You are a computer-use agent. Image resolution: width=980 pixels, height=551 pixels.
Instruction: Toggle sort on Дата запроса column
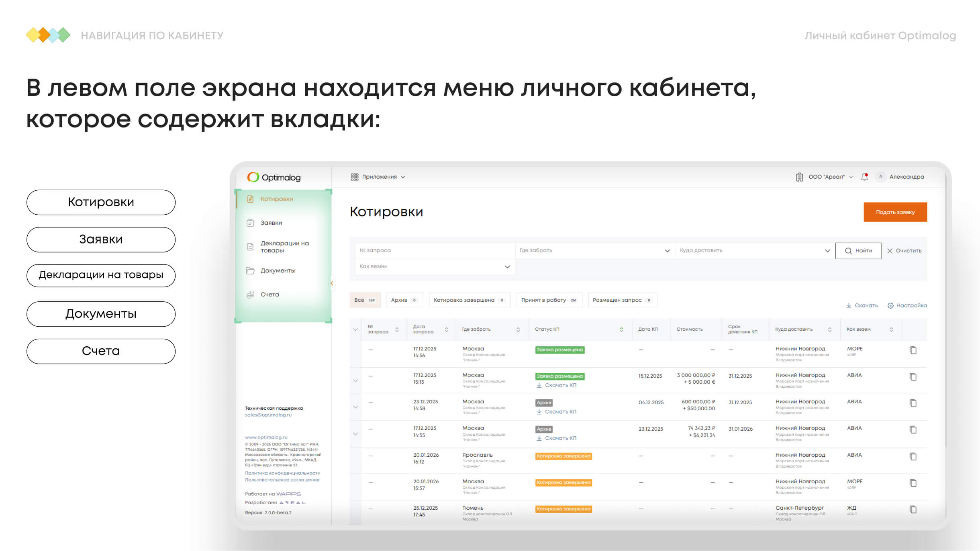(446, 329)
